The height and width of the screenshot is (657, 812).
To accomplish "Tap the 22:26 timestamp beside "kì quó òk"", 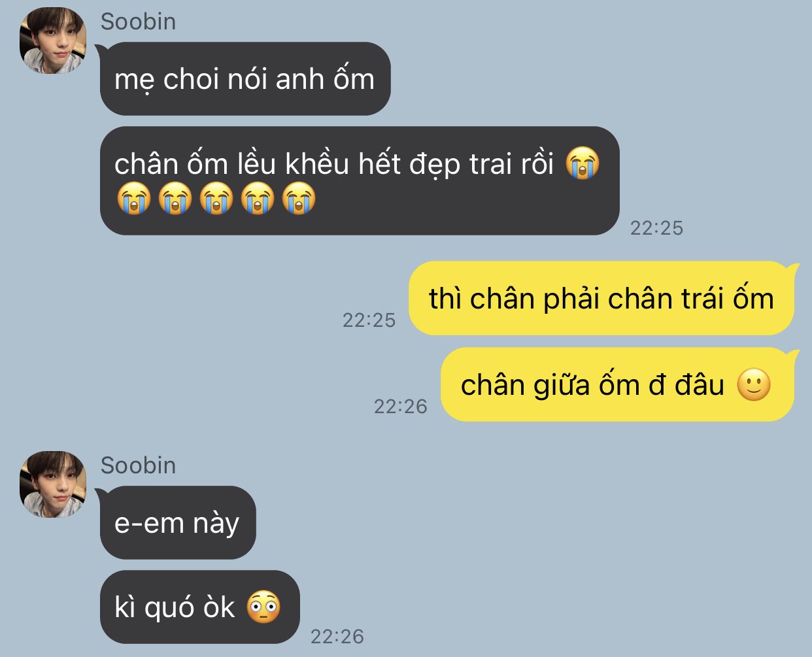I will (x=337, y=636).
